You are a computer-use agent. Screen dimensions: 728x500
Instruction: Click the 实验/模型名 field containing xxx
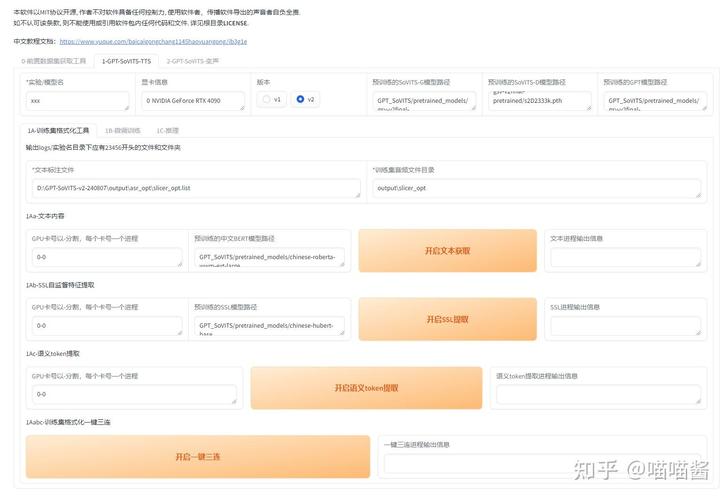(78, 101)
